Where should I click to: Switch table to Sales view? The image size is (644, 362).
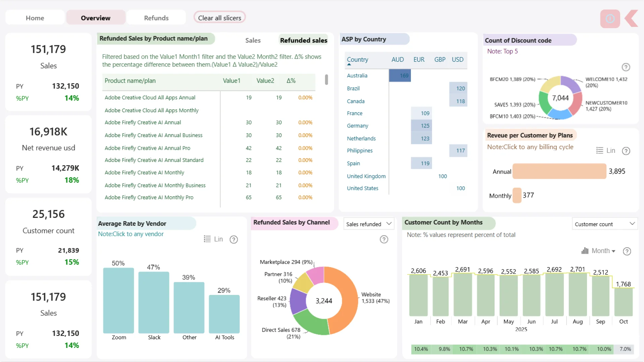[x=253, y=41]
